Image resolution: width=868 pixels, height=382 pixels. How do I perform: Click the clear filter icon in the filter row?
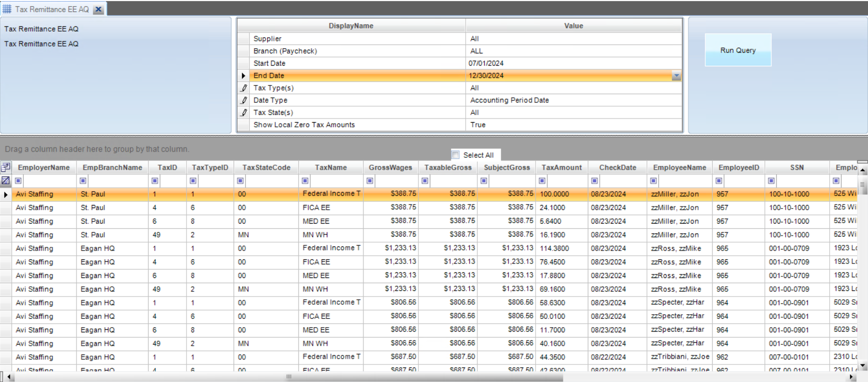(x=6, y=181)
